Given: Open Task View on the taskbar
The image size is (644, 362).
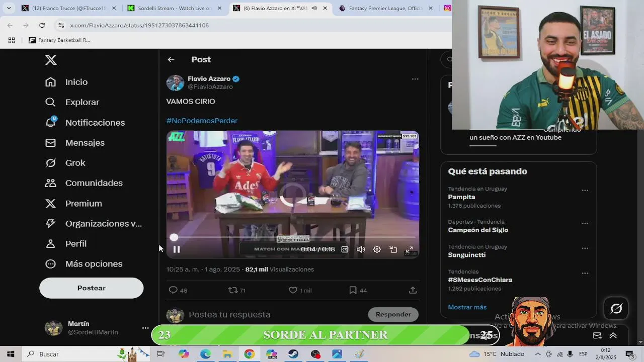Looking at the screenshot, I should (x=161, y=354).
